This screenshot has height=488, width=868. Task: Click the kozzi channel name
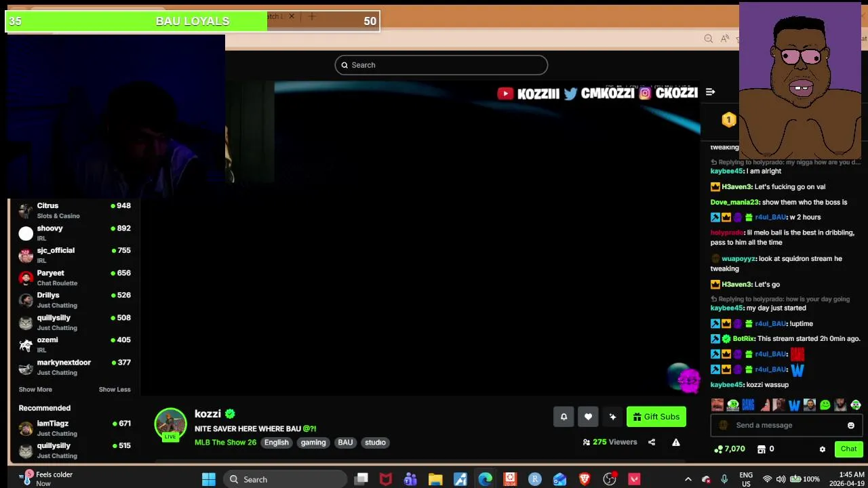click(208, 413)
